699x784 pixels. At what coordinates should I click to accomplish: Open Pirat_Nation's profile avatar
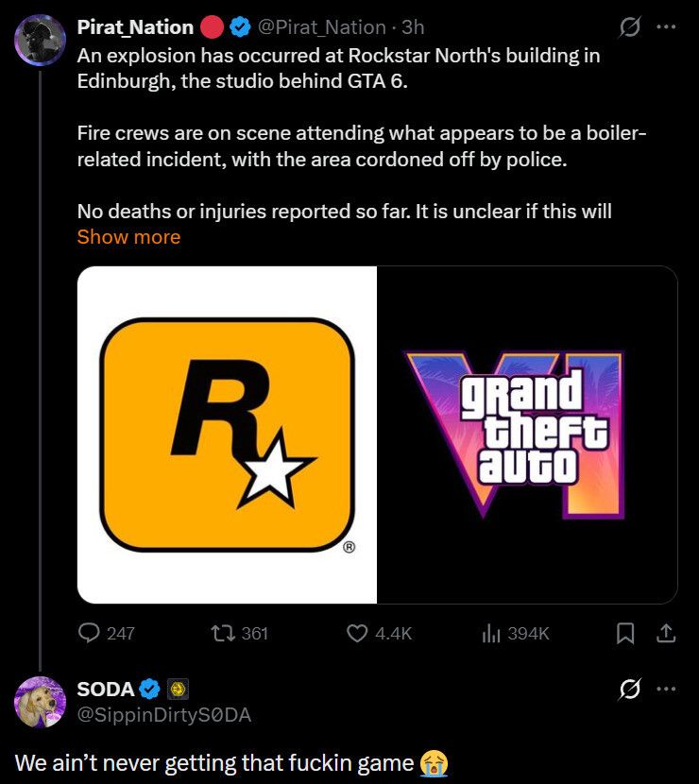tap(40, 41)
